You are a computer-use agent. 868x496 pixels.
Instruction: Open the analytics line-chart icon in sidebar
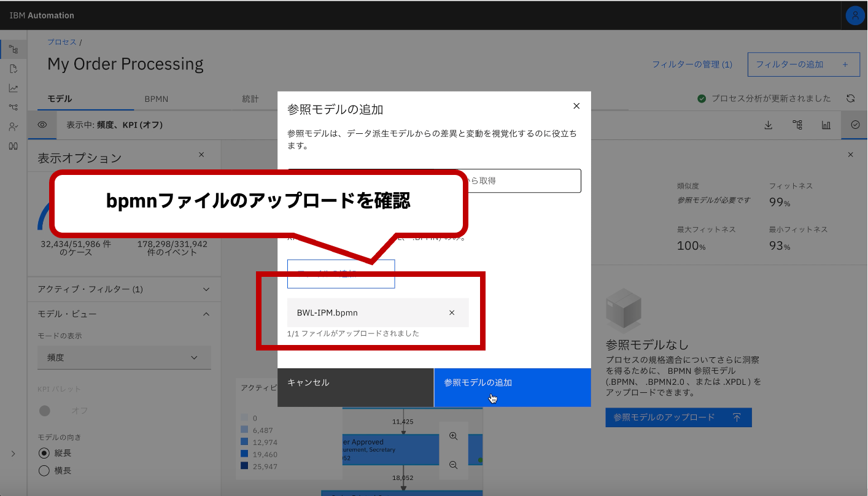[x=13, y=88]
